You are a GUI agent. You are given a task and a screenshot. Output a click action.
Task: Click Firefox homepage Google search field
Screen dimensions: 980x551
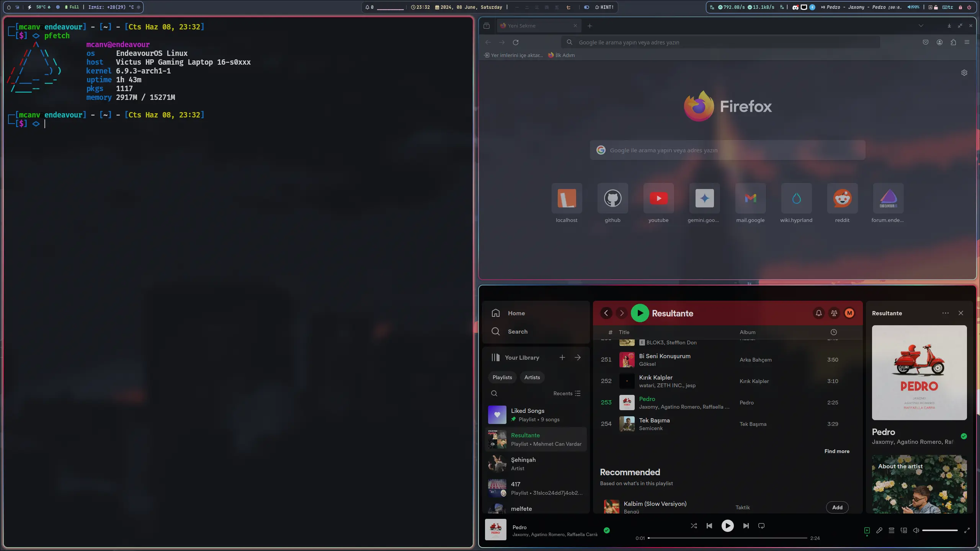(727, 150)
